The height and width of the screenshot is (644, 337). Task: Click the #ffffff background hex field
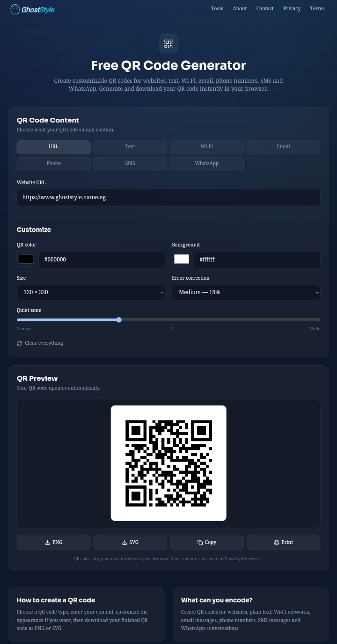[x=257, y=260]
